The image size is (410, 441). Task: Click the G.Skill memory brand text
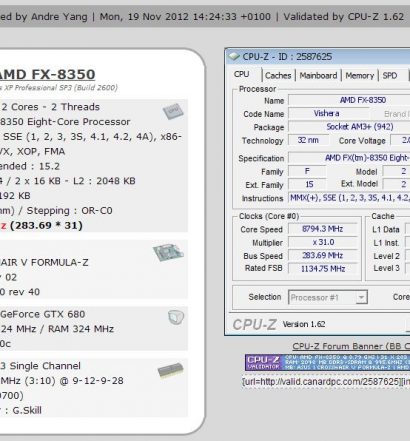(27, 410)
